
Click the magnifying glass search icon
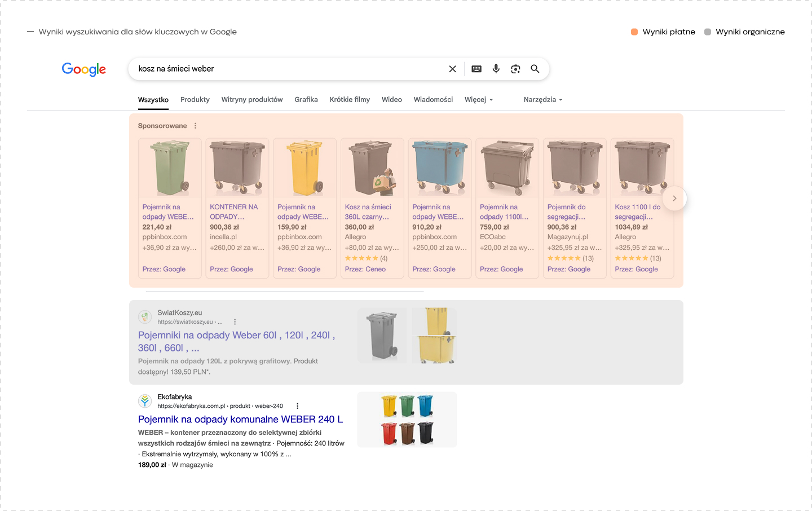[x=535, y=69]
